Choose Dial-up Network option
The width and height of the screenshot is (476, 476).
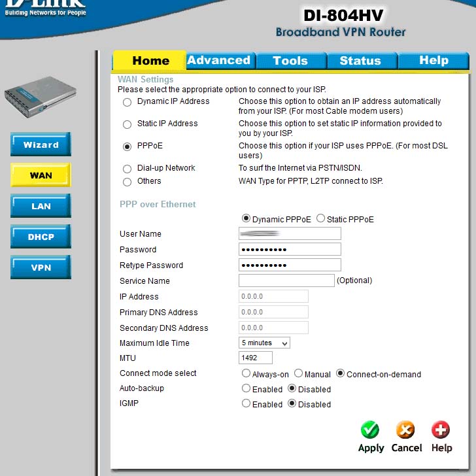coord(127,169)
